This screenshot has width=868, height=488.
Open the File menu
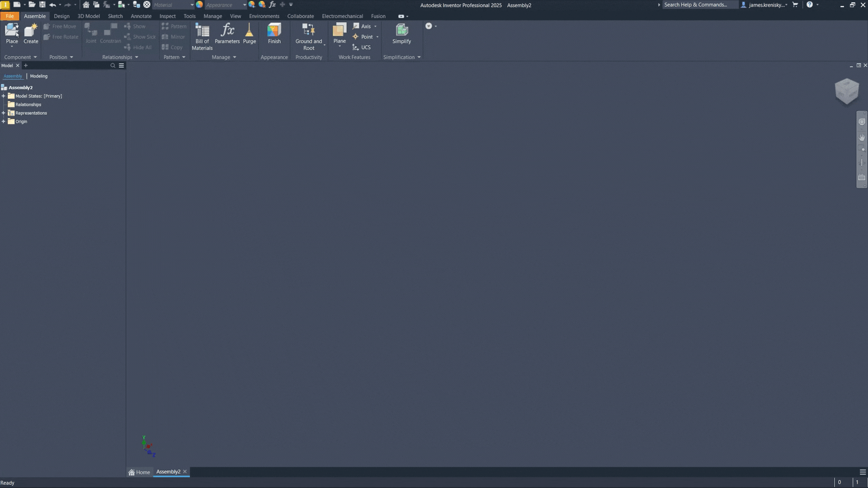point(9,16)
